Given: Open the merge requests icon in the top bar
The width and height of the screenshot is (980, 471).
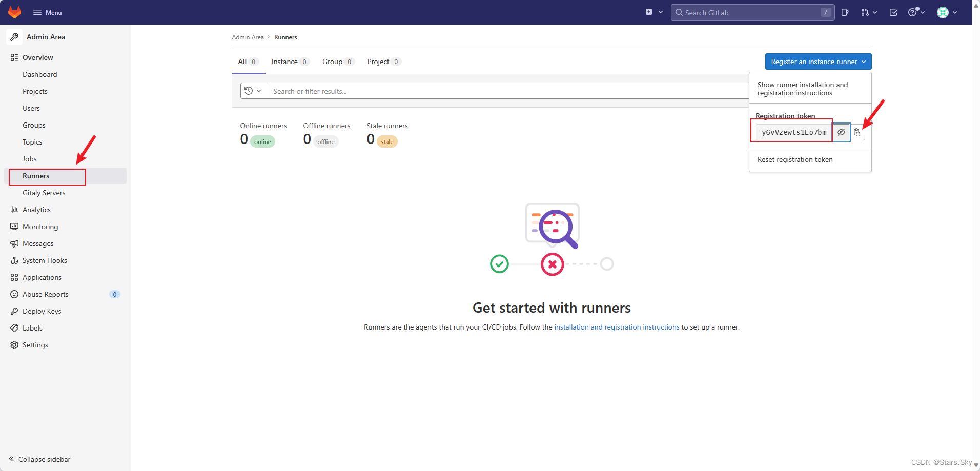Looking at the screenshot, I should (x=866, y=12).
